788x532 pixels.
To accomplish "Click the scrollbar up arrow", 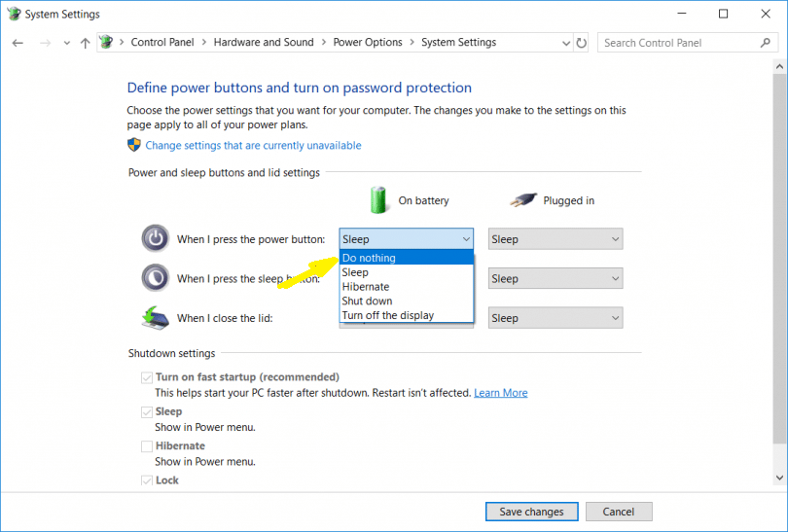I will [x=779, y=66].
